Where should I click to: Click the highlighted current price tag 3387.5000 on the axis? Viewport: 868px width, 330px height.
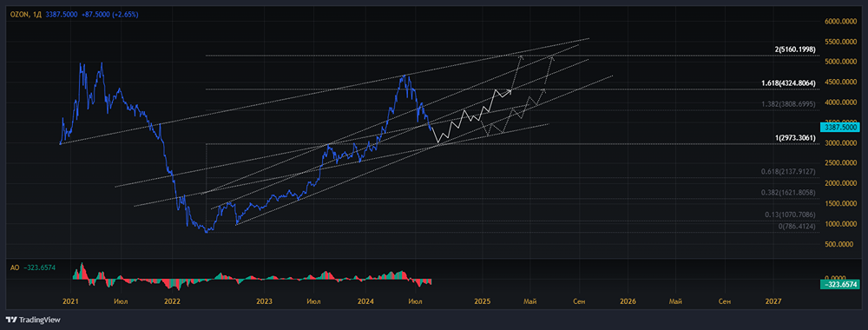839,128
